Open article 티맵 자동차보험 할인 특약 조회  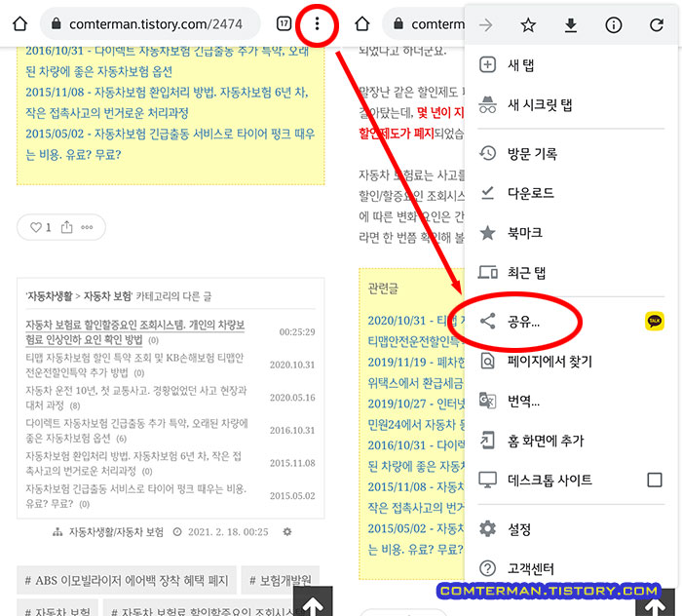(x=134, y=365)
